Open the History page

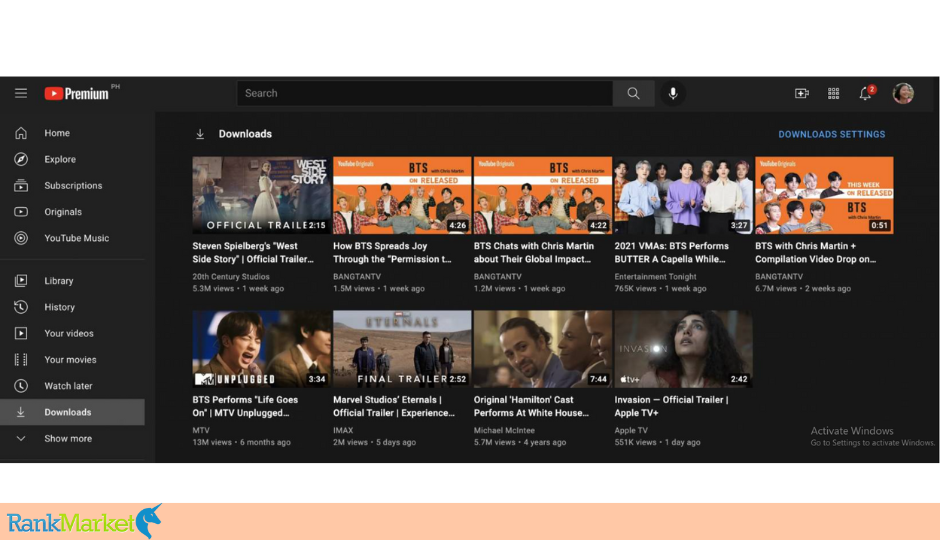(x=59, y=307)
